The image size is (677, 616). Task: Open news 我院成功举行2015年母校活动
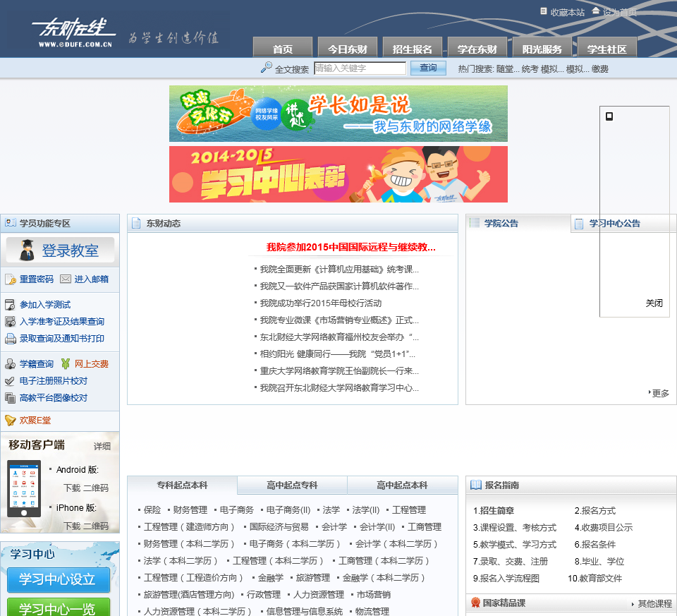tap(321, 303)
